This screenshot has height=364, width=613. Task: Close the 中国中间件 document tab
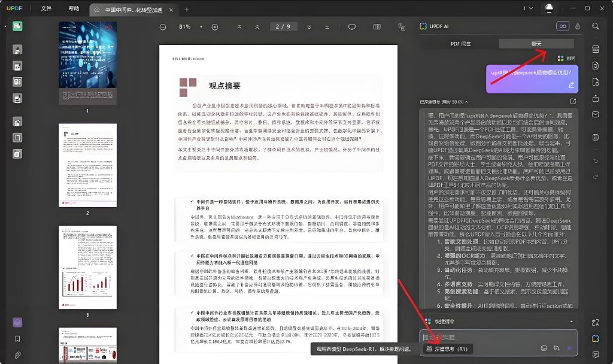click(x=171, y=10)
